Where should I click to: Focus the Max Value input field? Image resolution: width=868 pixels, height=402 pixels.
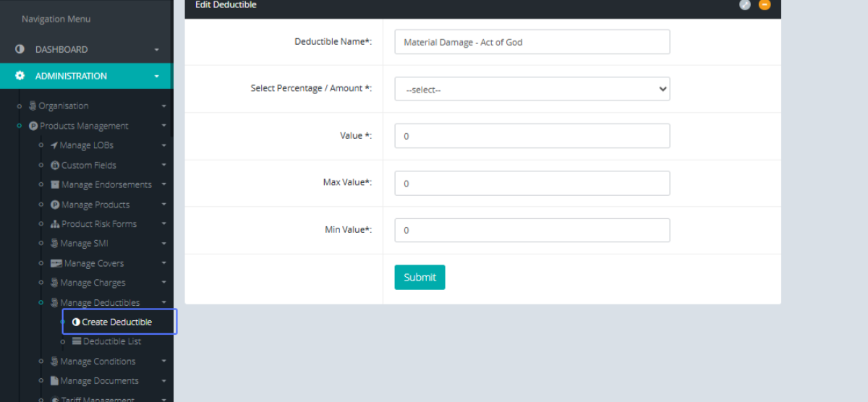click(532, 184)
